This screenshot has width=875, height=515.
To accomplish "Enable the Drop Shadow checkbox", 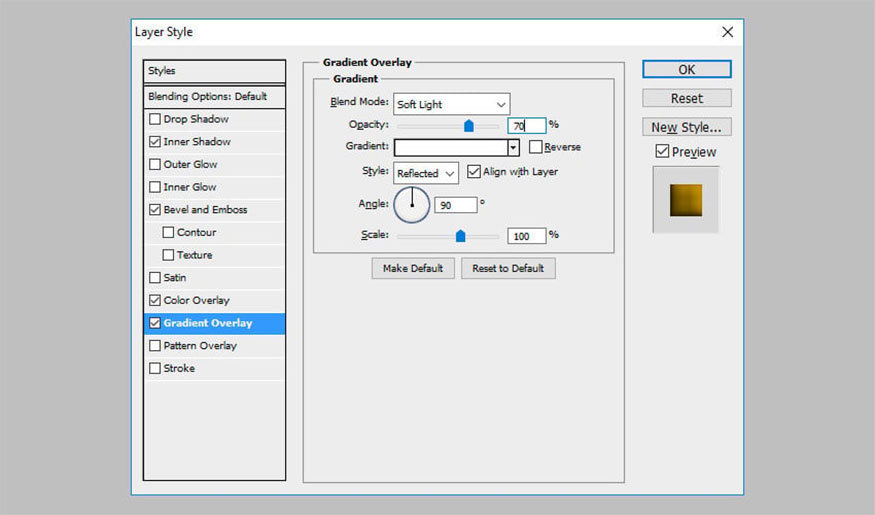I will coord(155,119).
